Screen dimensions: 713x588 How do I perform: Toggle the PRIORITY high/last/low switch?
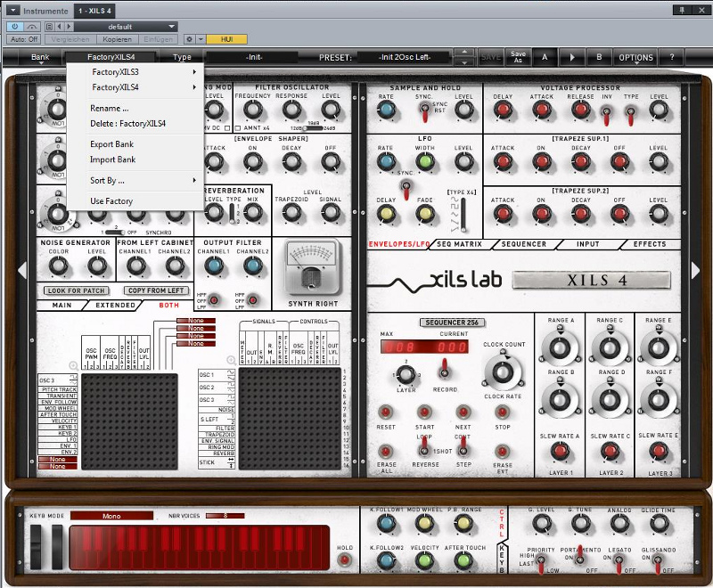(x=541, y=562)
